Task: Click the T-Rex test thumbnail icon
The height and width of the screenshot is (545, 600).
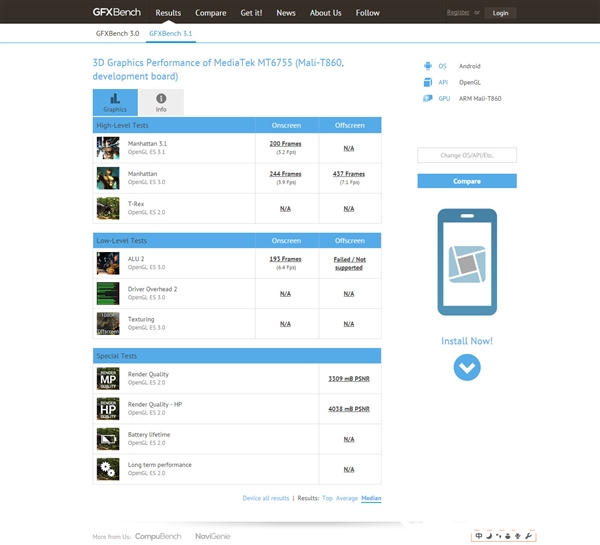Action: (108, 208)
